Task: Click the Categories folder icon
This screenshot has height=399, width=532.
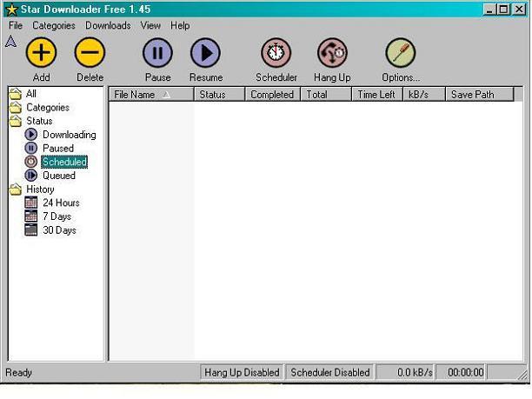Action: pyautogui.click(x=16, y=107)
